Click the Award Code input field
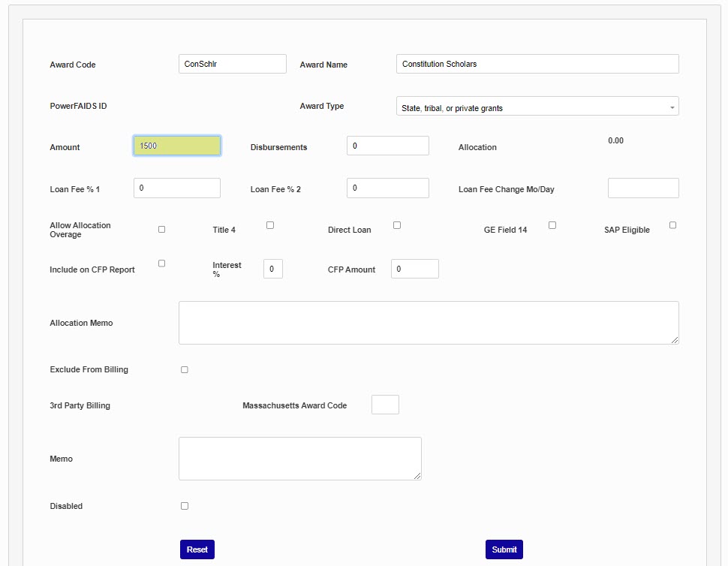The image size is (728, 566). (x=232, y=64)
